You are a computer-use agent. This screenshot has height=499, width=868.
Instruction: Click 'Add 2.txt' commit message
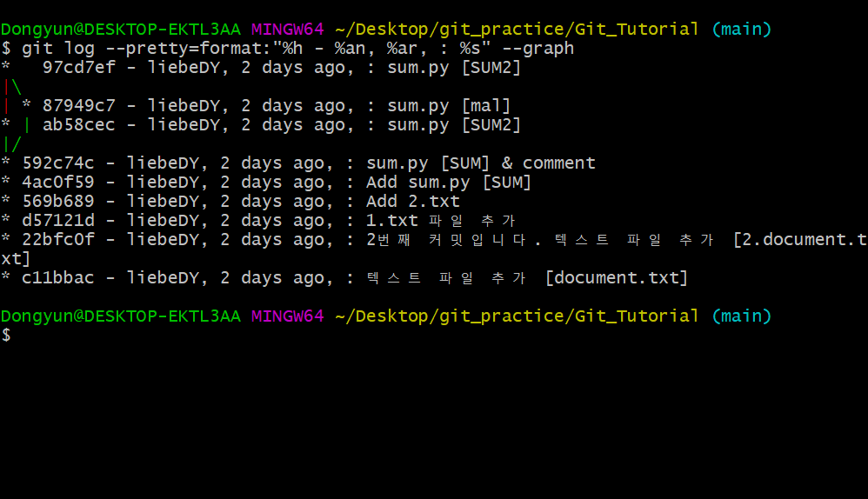(x=413, y=202)
